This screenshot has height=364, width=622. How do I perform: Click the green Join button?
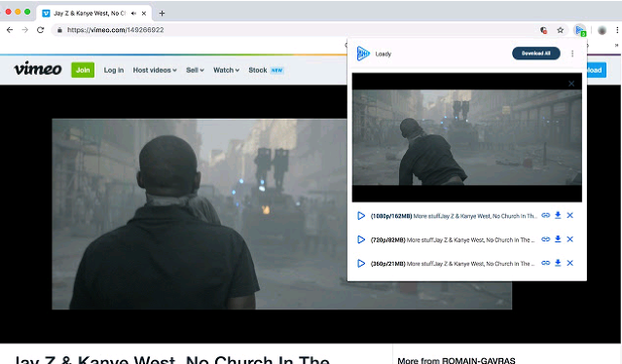click(83, 70)
